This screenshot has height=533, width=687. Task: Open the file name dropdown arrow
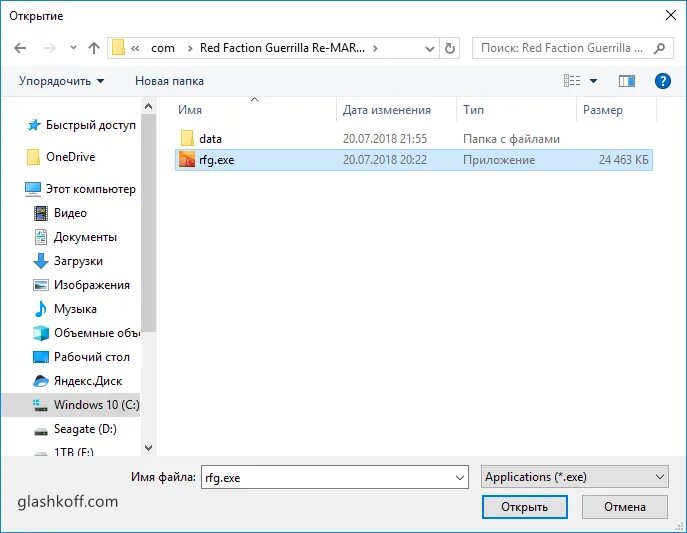(460, 477)
